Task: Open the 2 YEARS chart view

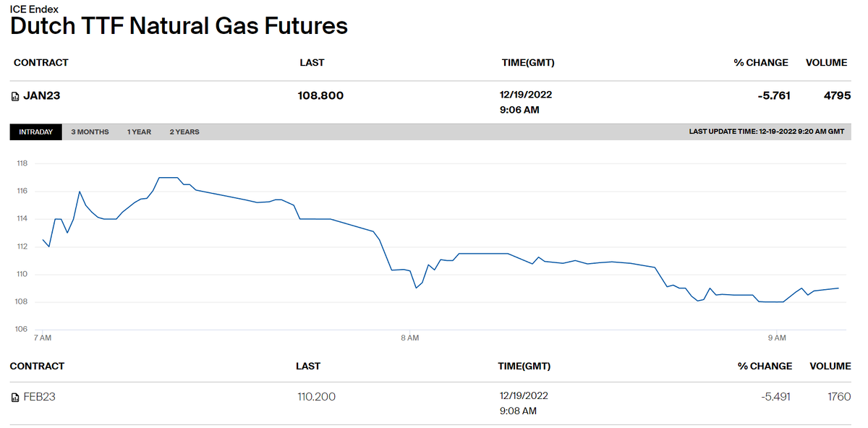Action: [184, 132]
